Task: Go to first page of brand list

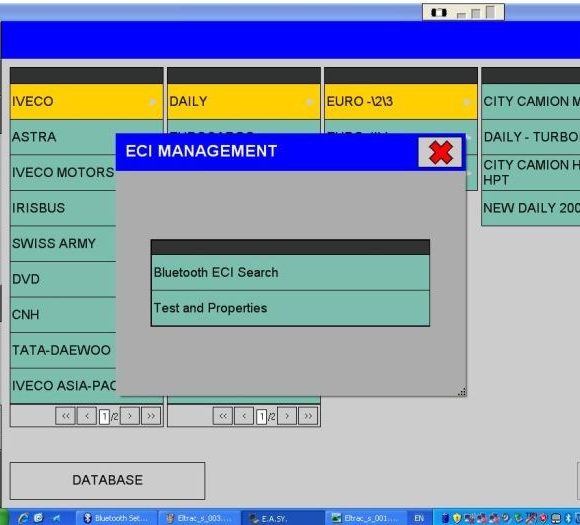Action: point(65,416)
